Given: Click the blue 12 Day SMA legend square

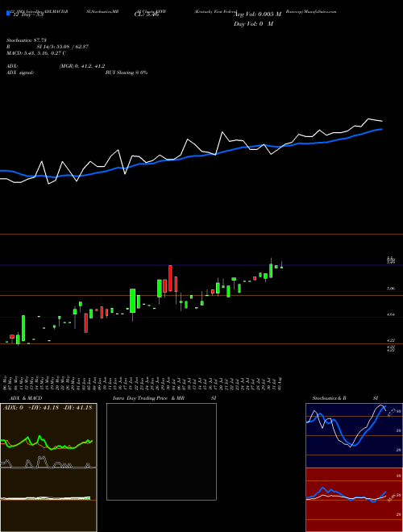Looking at the screenshot, I should [9, 13].
